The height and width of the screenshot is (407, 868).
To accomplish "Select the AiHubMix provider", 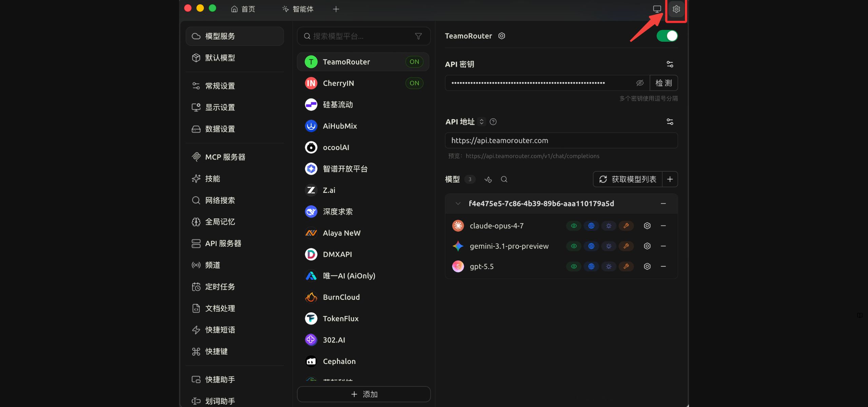I will pos(363,126).
